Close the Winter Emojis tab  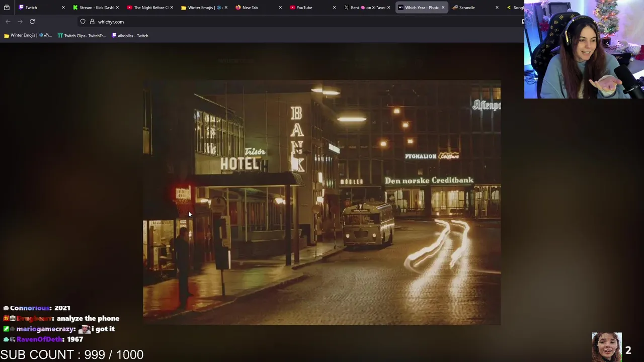click(x=226, y=8)
